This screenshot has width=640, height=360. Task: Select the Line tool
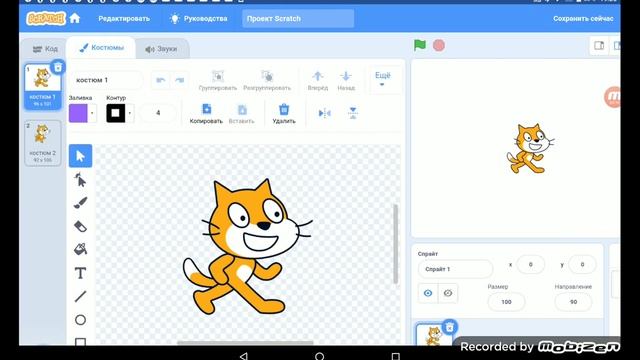(x=80, y=296)
